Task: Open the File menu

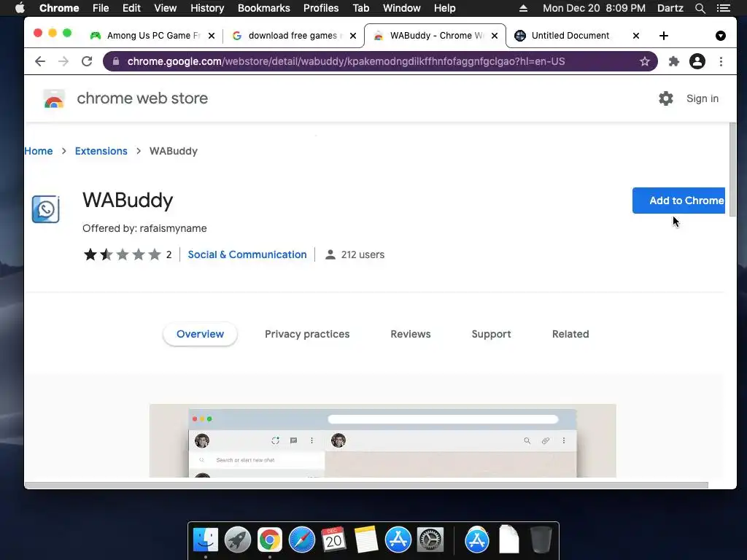Action: tap(101, 8)
